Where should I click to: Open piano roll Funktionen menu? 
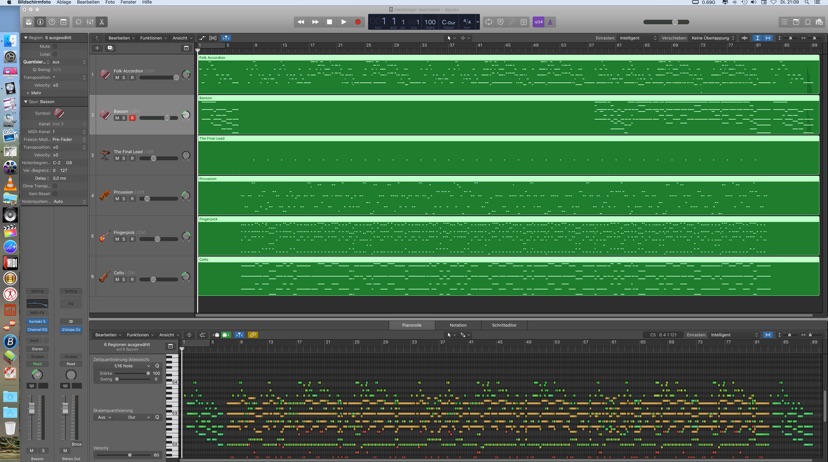coord(139,335)
